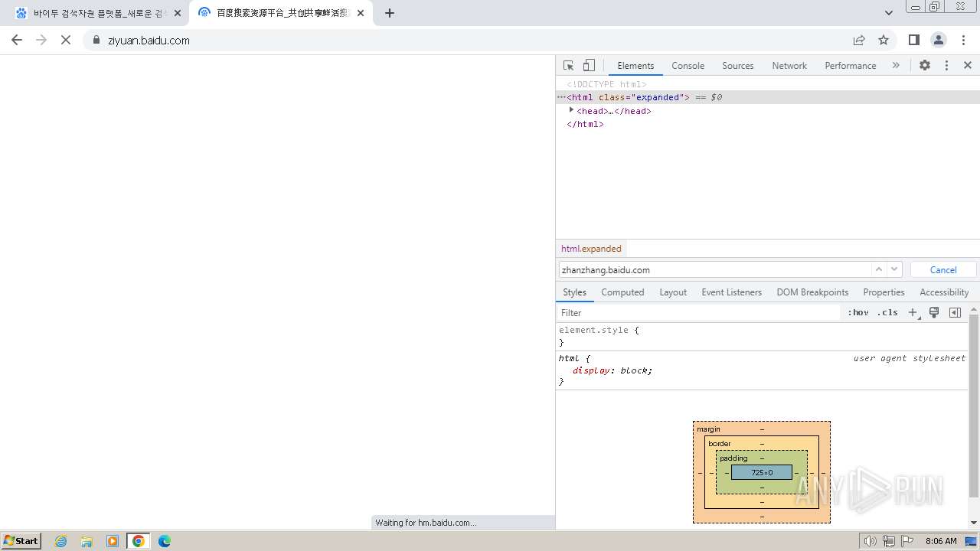Expand the head element node
Image resolution: width=980 pixels, height=551 pixels.
point(571,110)
